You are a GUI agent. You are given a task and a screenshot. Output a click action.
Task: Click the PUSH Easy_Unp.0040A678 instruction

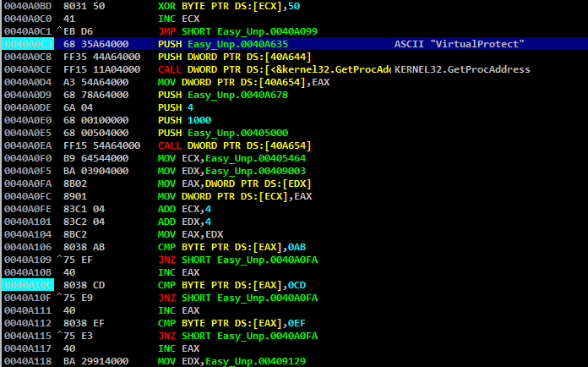point(223,95)
